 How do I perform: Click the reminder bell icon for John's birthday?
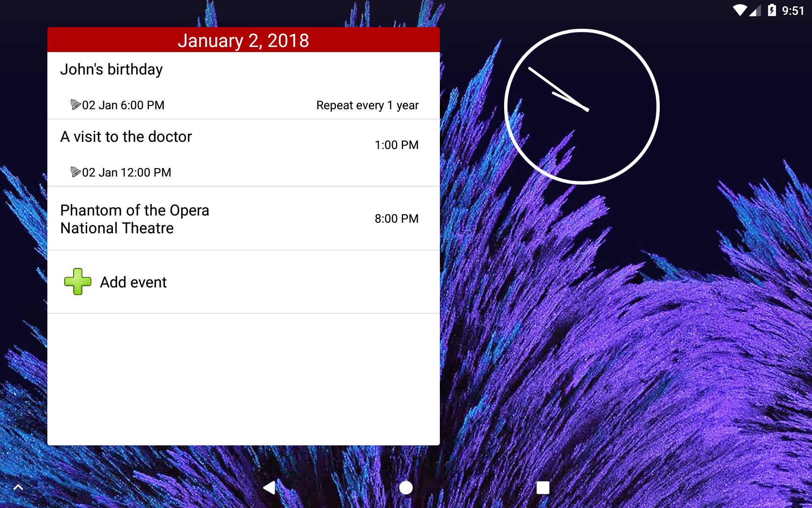pos(75,105)
